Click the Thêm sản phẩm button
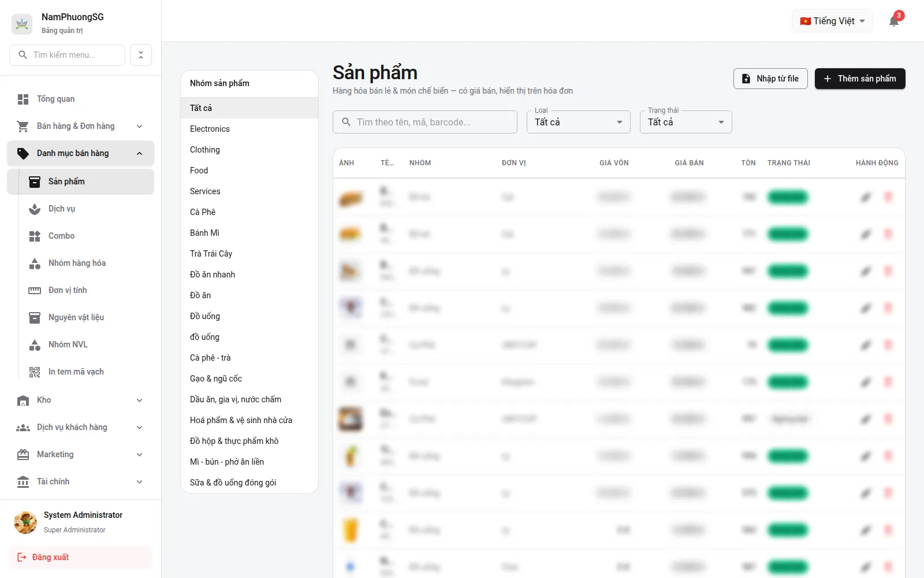This screenshot has width=924, height=578. [860, 79]
